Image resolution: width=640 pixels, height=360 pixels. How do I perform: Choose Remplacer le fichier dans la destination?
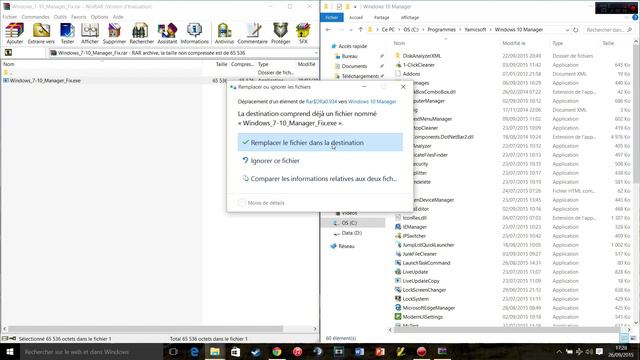point(320,142)
